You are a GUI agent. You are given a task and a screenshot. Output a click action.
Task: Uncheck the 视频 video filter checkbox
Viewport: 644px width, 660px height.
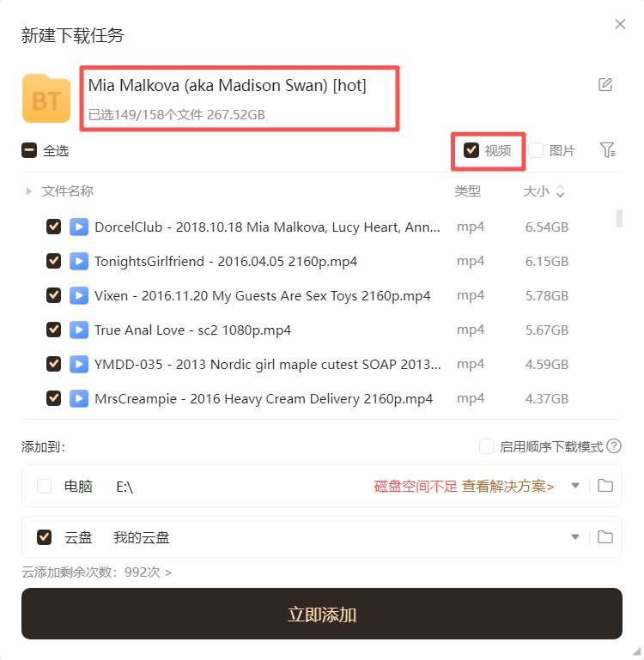click(x=471, y=150)
